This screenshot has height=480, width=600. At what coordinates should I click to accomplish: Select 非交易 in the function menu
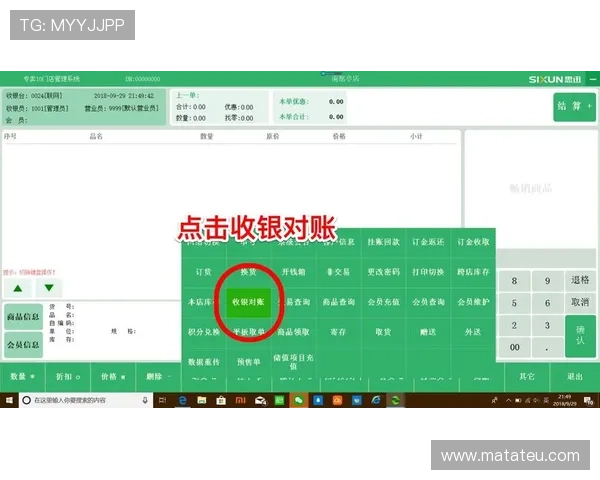[x=338, y=272]
